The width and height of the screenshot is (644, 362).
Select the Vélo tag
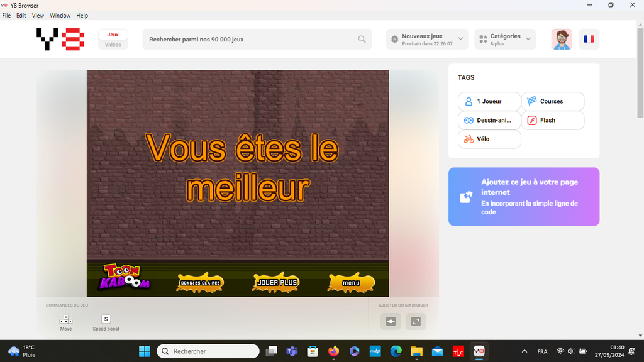[x=489, y=139]
